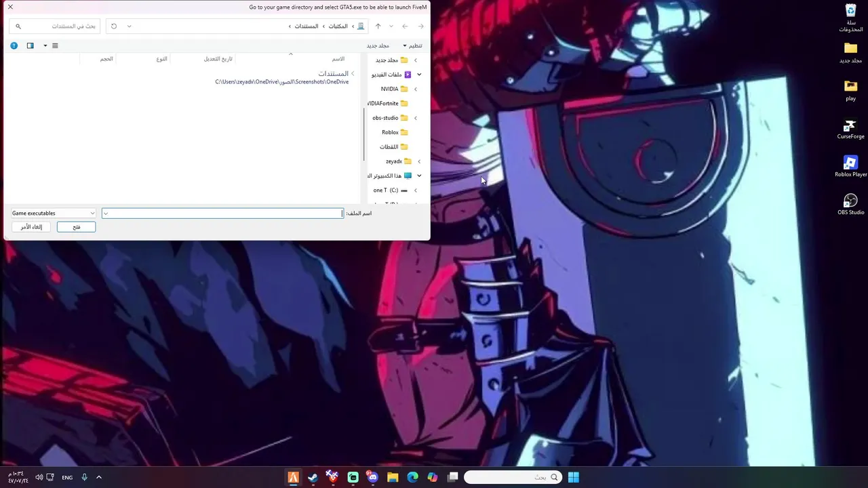Select obs-studio folder in tree
The width and height of the screenshot is (868, 488).
[390, 118]
